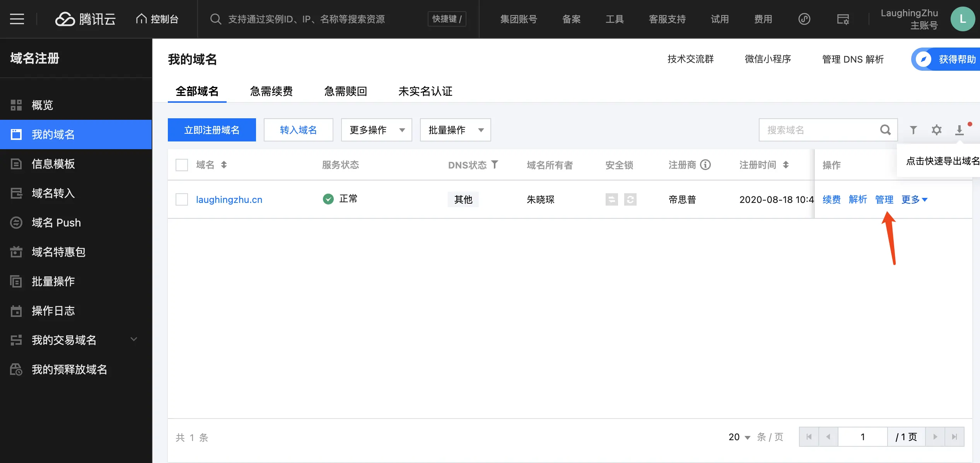This screenshot has height=463, width=980.
Task: Open the 管理 link for laughingzhu.cn
Action: 884,199
